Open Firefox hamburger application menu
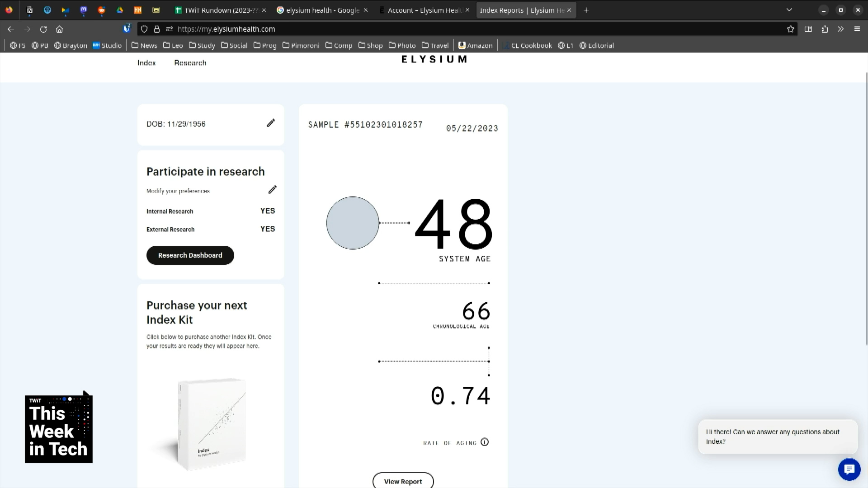 (857, 29)
